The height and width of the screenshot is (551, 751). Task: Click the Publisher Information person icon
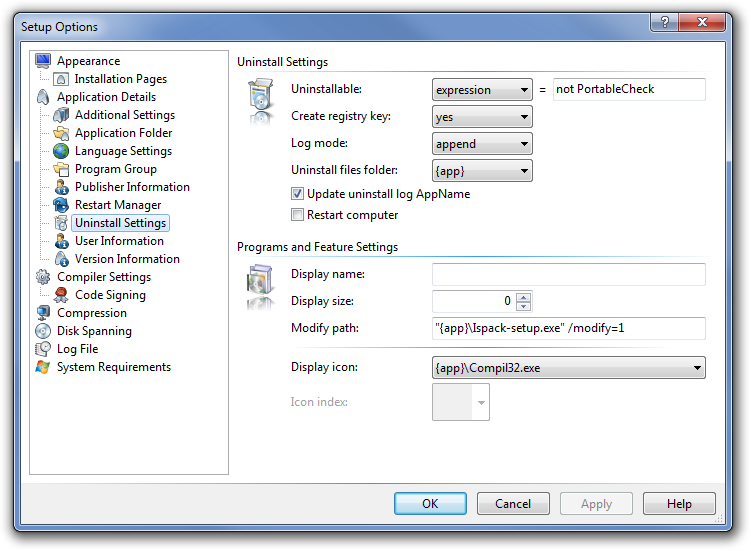click(x=61, y=187)
